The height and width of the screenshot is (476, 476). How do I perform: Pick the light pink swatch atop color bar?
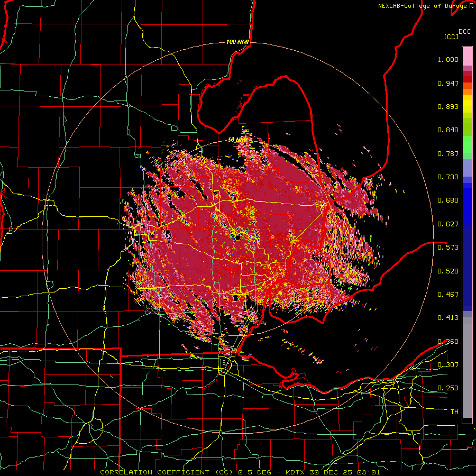pos(467,57)
